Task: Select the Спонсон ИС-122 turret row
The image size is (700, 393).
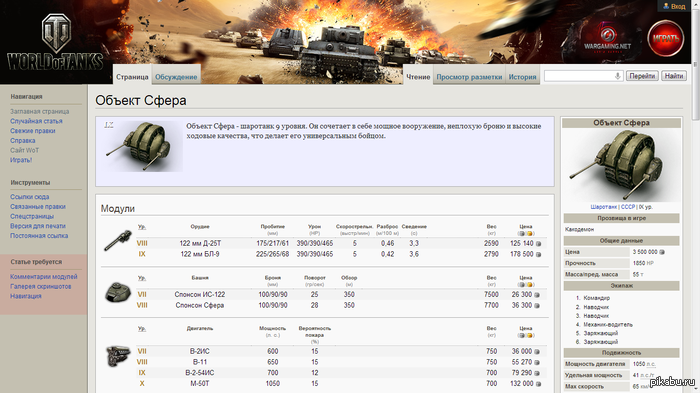Action: pyautogui.click(x=342, y=295)
